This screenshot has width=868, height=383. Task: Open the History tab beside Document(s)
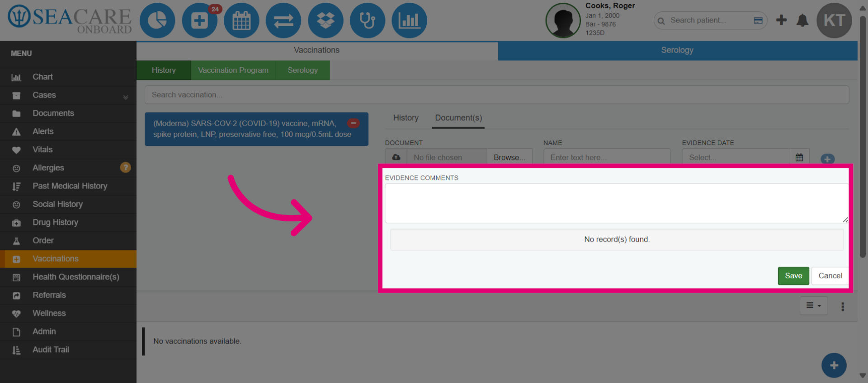pos(406,118)
